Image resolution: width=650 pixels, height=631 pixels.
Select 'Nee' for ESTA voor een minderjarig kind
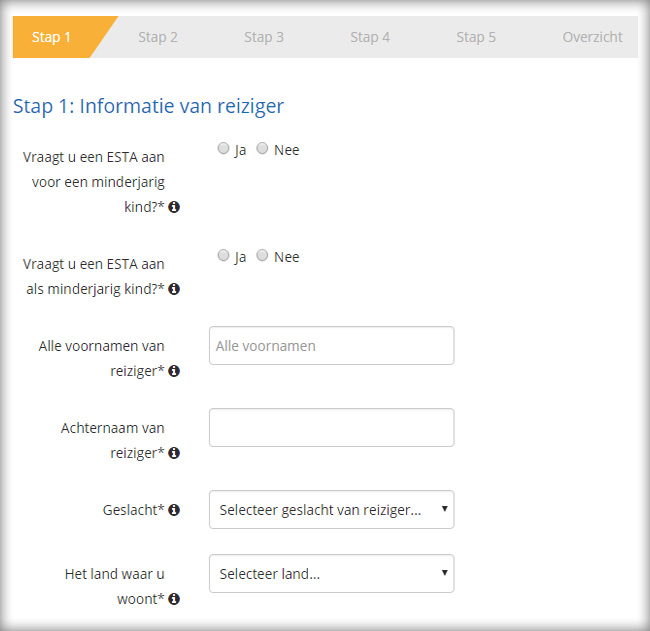pos(263,149)
